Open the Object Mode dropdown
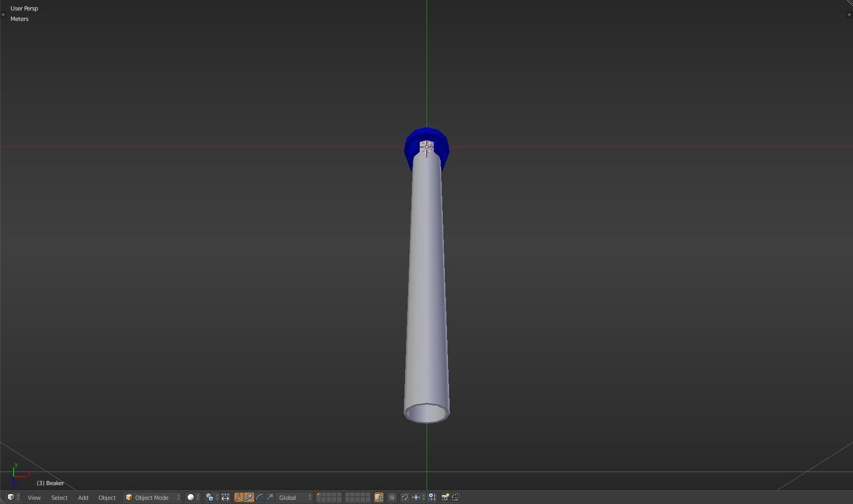This screenshot has height=504, width=853. (152, 497)
